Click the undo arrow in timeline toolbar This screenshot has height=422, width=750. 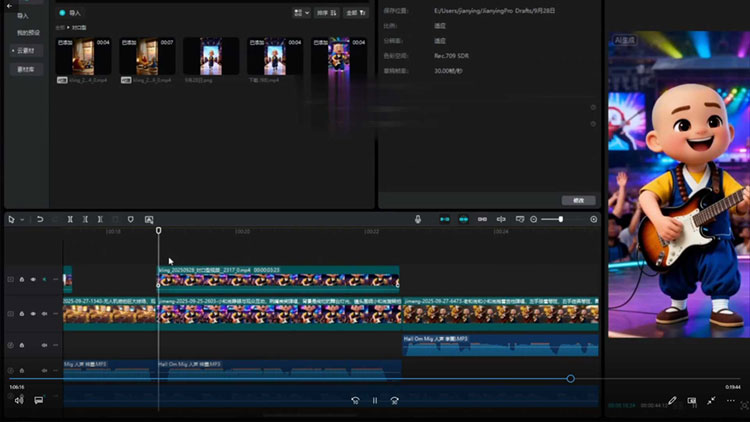pyautogui.click(x=40, y=219)
